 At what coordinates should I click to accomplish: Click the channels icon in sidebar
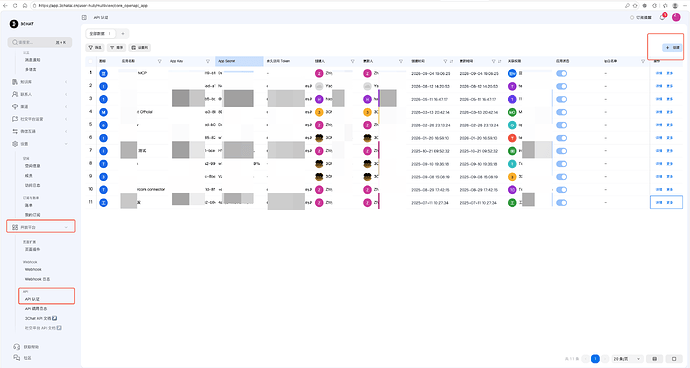[x=15, y=107]
